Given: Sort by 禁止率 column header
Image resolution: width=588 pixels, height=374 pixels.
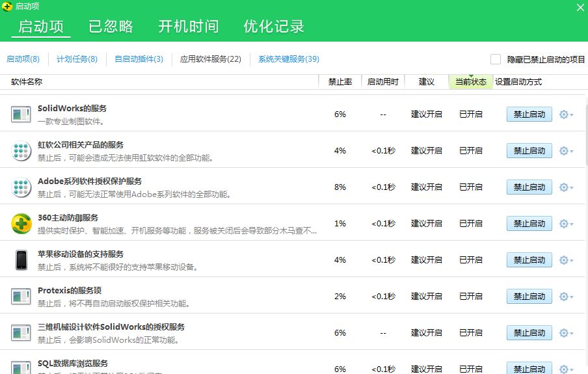Looking at the screenshot, I should 340,82.
